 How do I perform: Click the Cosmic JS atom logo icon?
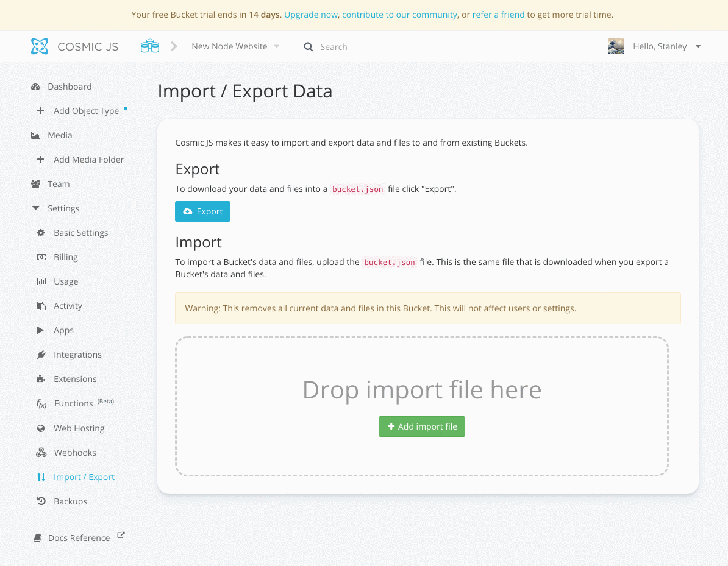pos(40,46)
